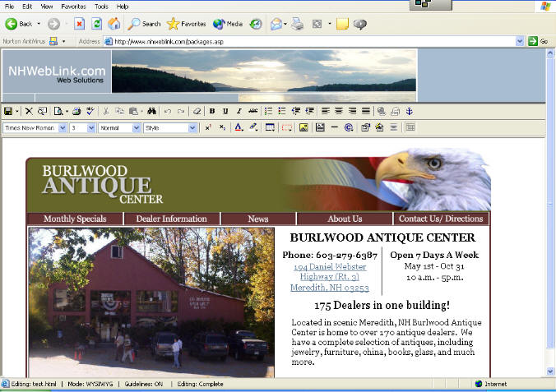Expand the Address bar dropdown arrow
Viewport: 556px width, 392px height.
(x=520, y=41)
